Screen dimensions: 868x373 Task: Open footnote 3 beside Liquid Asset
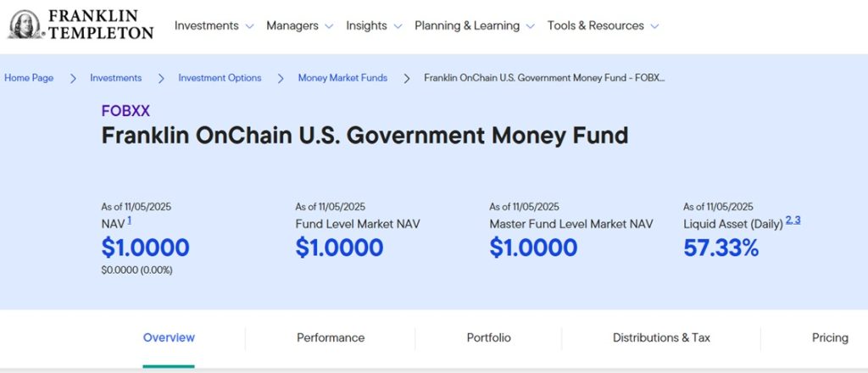pos(798,220)
